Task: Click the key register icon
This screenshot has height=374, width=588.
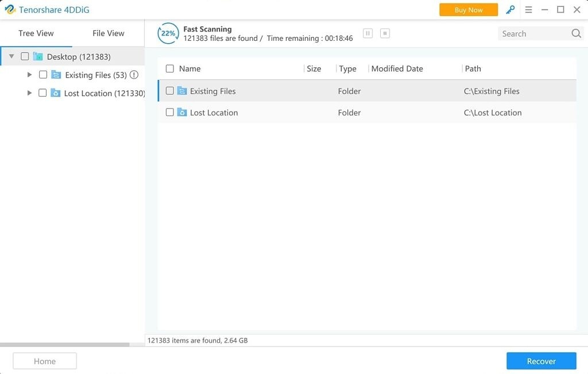Action: [x=510, y=10]
